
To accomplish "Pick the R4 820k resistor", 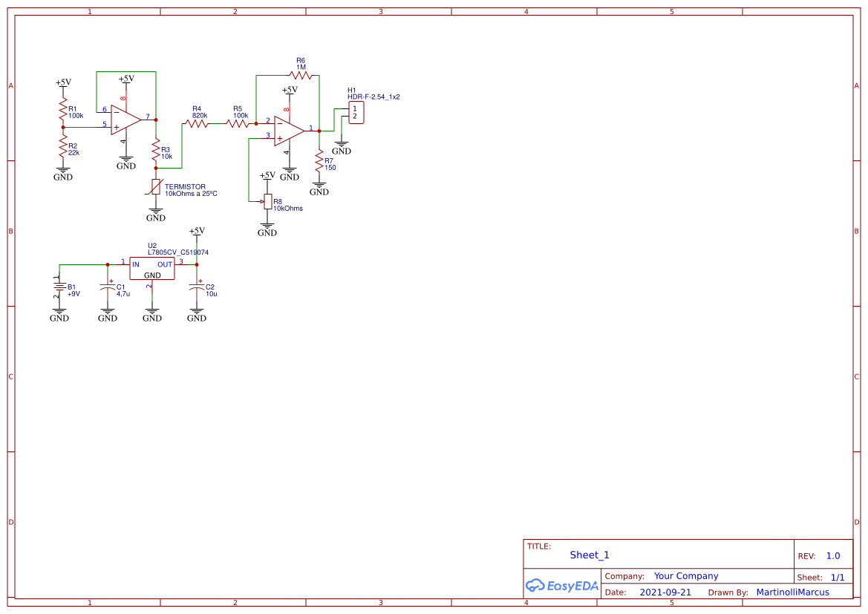I will 198,123.
